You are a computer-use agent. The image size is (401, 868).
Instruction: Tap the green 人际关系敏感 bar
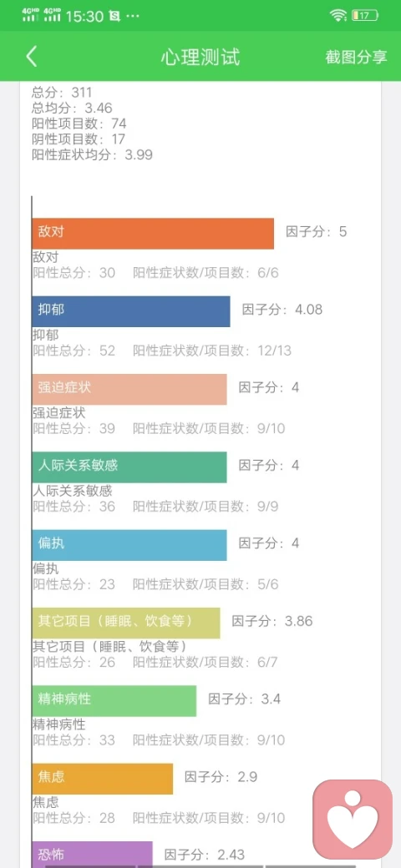click(x=129, y=467)
